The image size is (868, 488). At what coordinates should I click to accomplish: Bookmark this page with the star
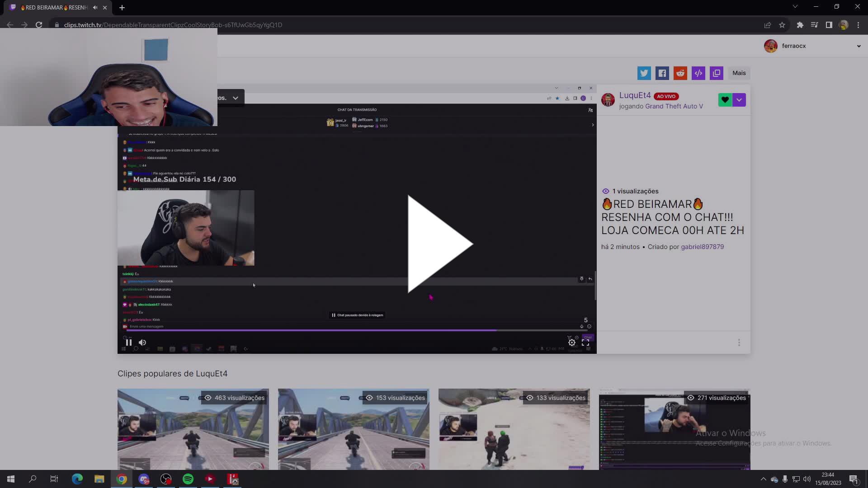(x=783, y=25)
